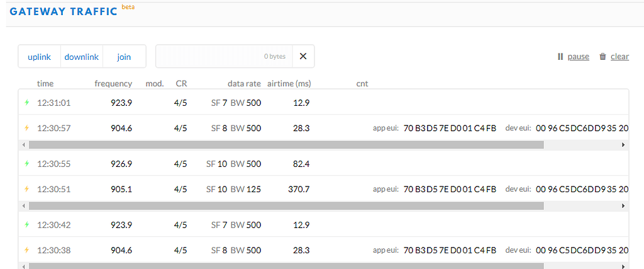Screen dimensions: 644x269
Task: Click the pause icon
Action: (x=560, y=57)
